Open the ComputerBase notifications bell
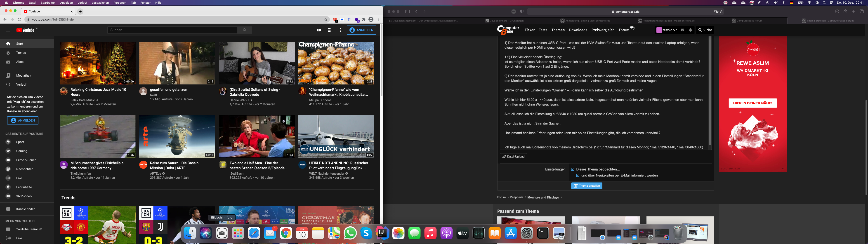Screen dimensions: 868x244 (x=690, y=30)
